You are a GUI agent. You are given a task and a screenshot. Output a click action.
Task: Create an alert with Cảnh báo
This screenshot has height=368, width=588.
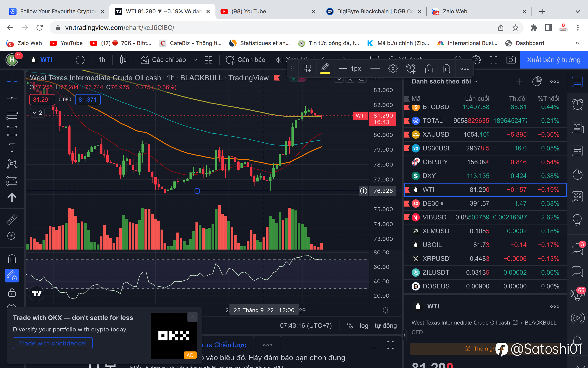coord(245,60)
